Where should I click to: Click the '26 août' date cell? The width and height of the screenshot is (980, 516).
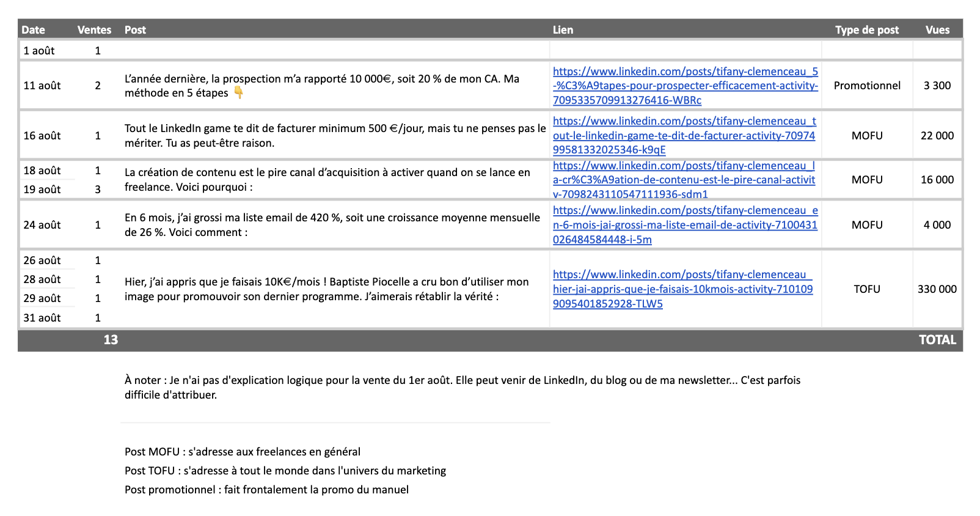pyautogui.click(x=42, y=260)
